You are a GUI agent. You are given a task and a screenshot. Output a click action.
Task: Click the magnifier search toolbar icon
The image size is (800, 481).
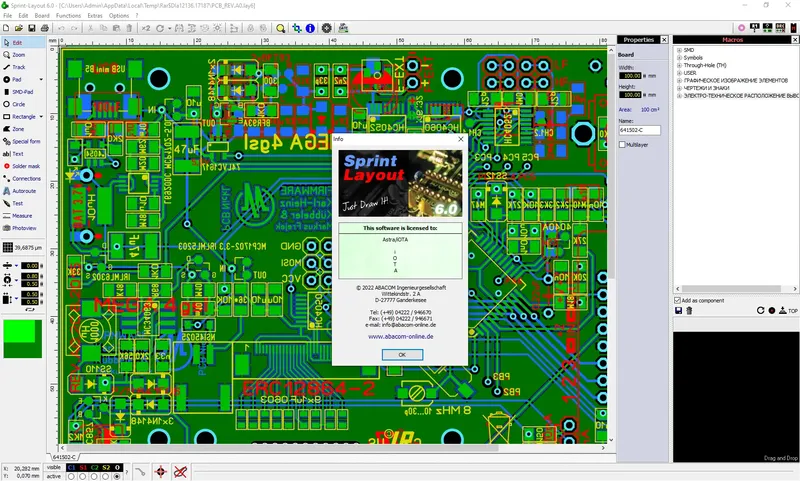pyautogui.click(x=280, y=28)
